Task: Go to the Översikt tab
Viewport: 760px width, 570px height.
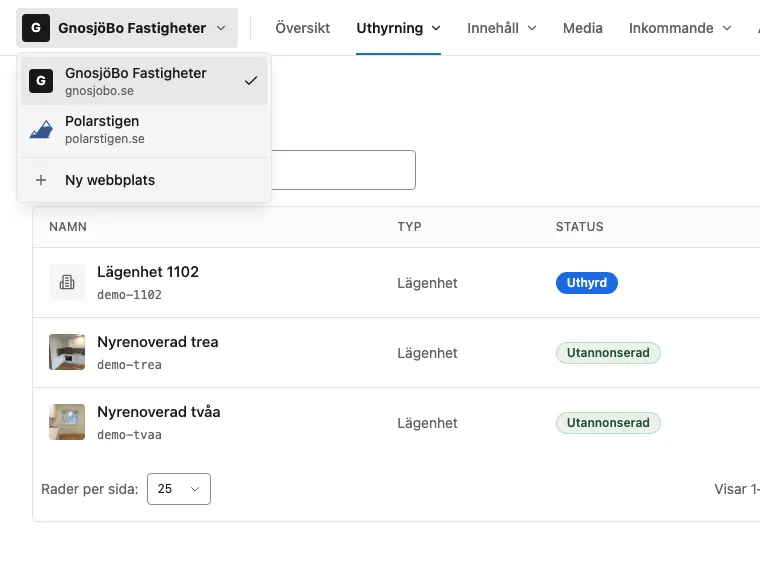Action: click(x=302, y=28)
